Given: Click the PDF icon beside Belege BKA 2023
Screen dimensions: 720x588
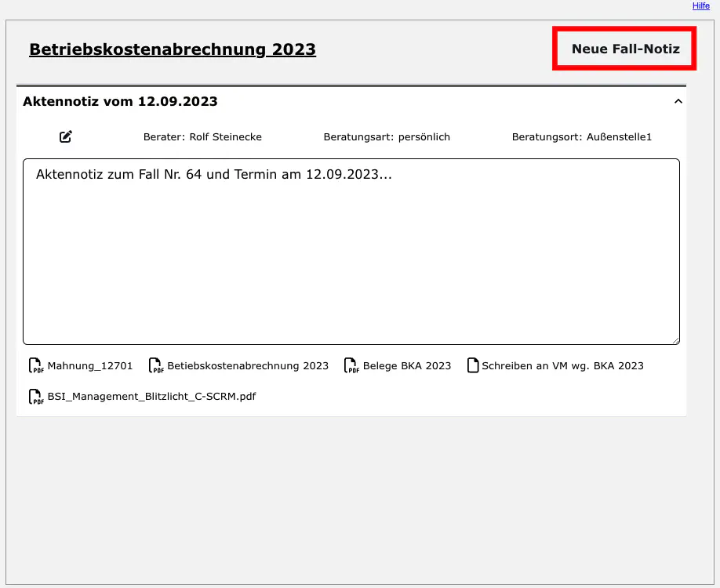Looking at the screenshot, I should [351, 366].
